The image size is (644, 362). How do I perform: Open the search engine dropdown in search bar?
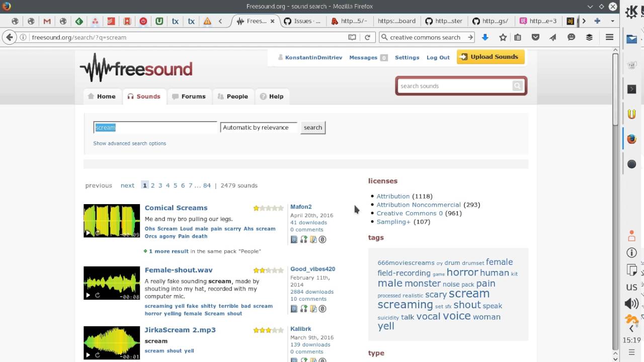(x=384, y=37)
